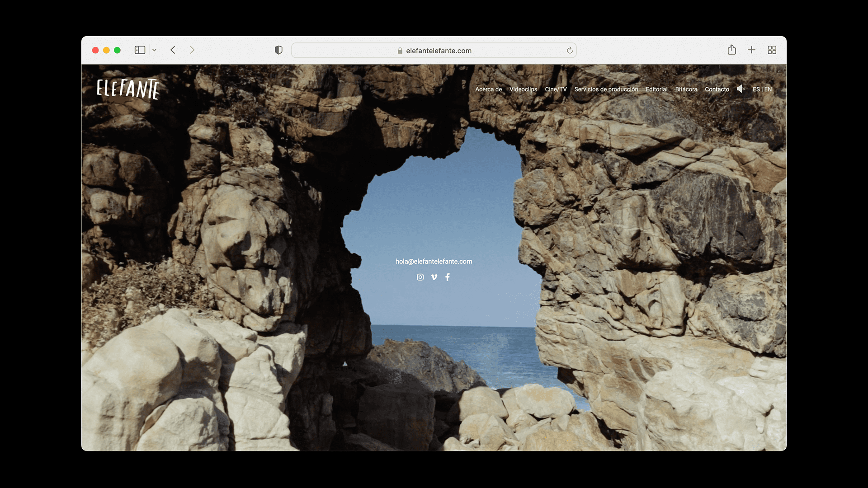The height and width of the screenshot is (488, 868).
Task: Open the Bitácora page
Action: click(x=686, y=89)
